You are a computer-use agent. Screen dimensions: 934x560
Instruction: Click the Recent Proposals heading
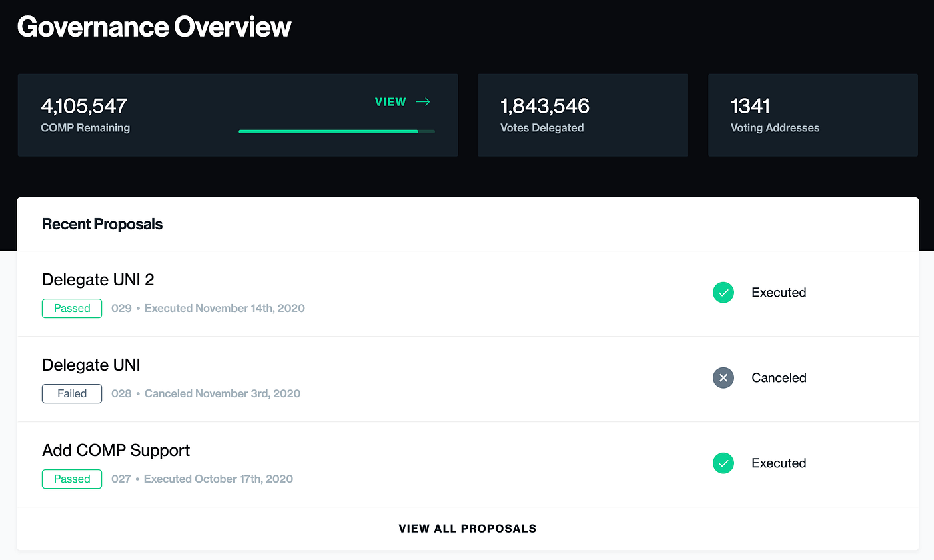pyautogui.click(x=102, y=224)
